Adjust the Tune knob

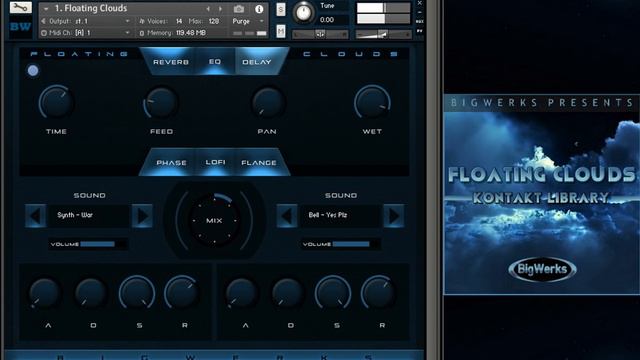pyautogui.click(x=304, y=12)
